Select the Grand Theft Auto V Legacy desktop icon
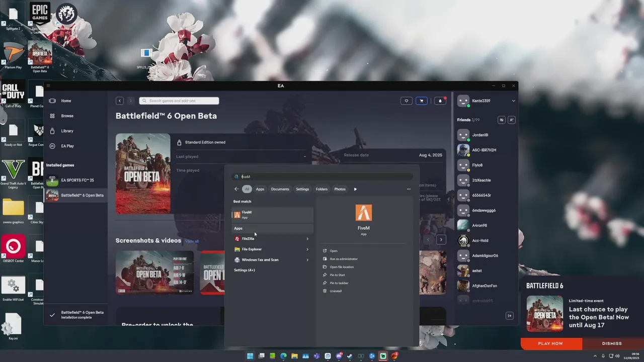The image size is (644, 362). [x=13, y=173]
